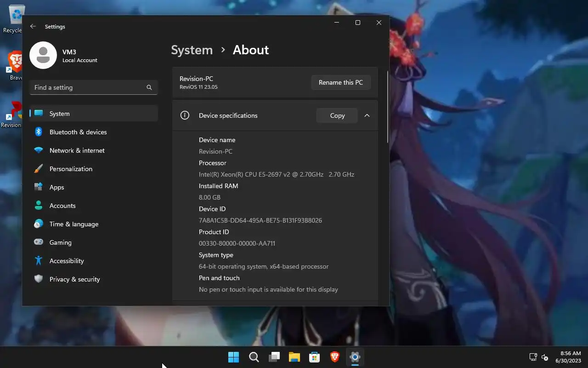Click the network icon in system tray
Viewport: 588px width, 368px height.
coord(533,357)
